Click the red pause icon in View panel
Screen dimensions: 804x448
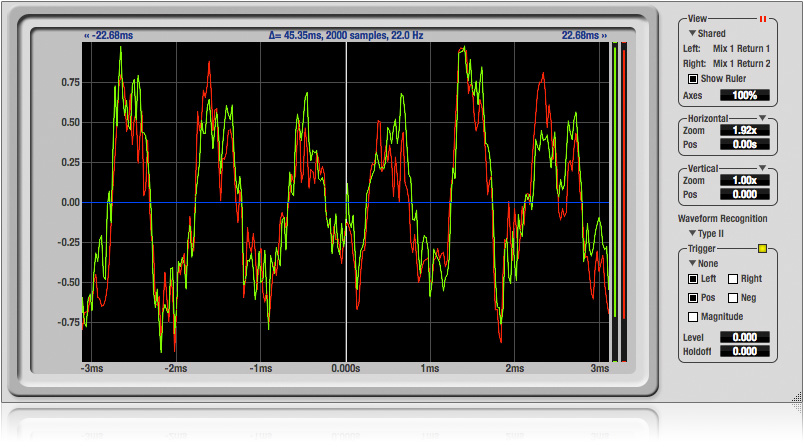coord(762,19)
